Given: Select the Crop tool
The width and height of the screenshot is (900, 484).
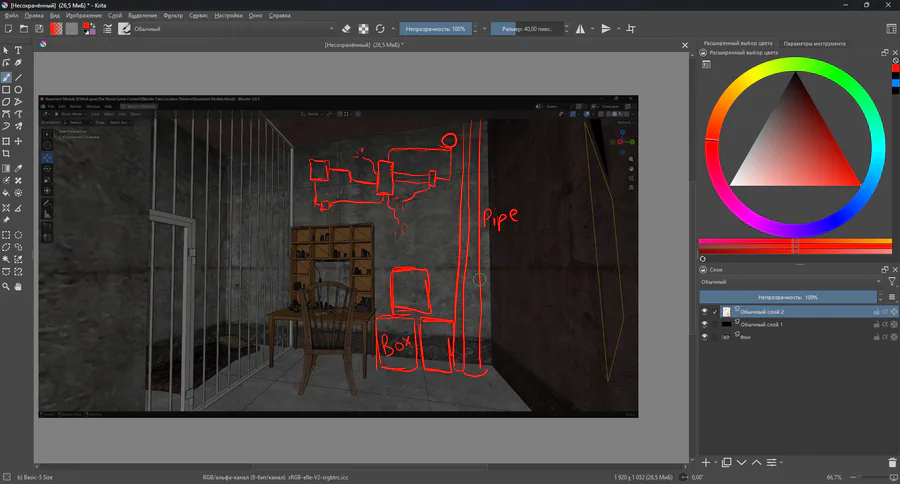Looking at the screenshot, I should (x=6, y=153).
